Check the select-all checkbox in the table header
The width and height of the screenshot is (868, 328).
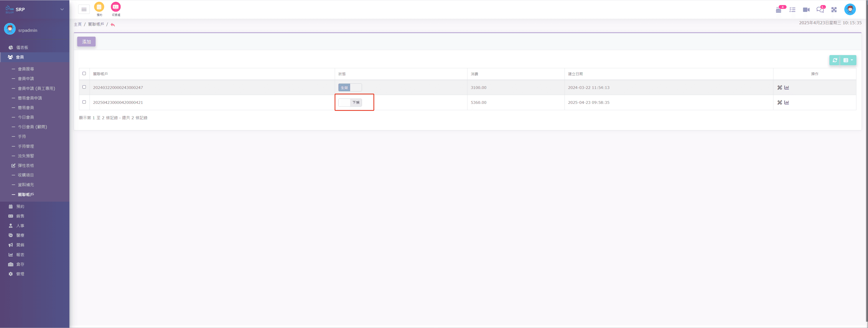pos(84,74)
